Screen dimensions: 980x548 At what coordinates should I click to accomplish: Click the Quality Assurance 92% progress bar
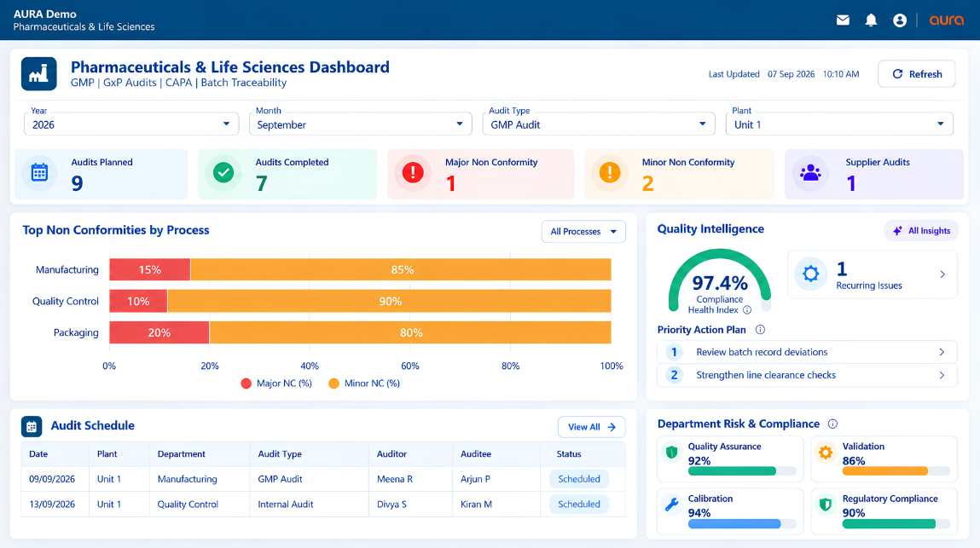pos(742,471)
